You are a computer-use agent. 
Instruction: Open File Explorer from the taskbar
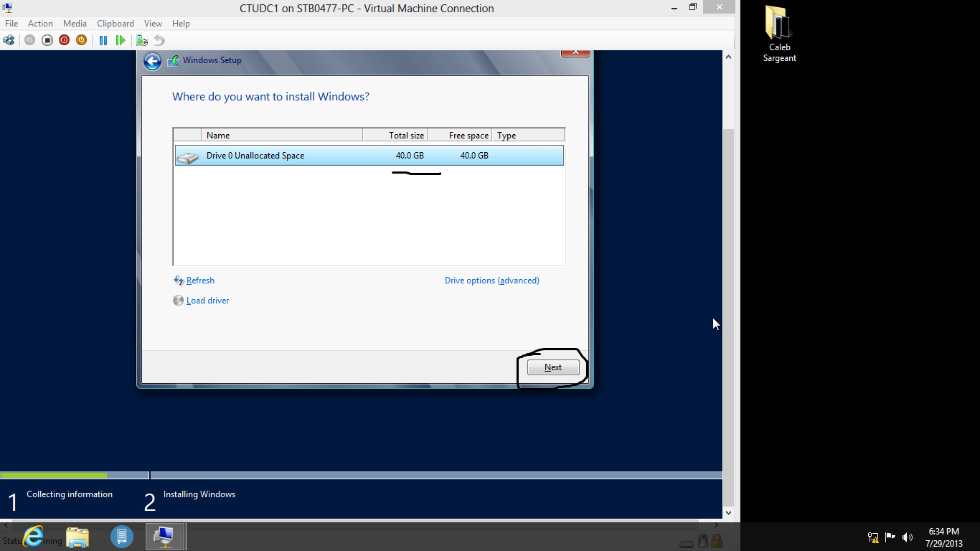(x=77, y=537)
